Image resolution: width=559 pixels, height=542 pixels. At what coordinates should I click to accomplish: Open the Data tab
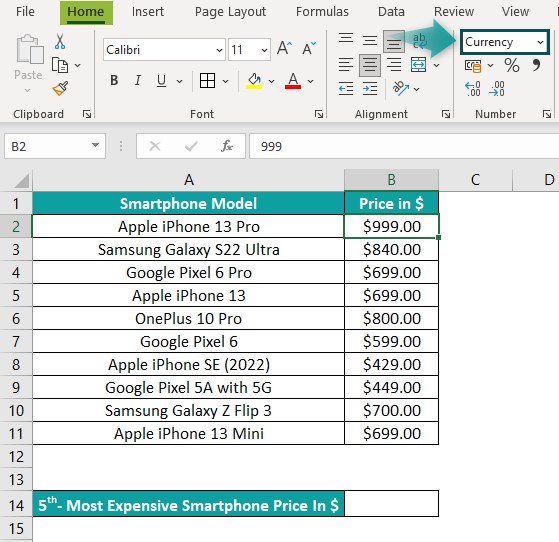click(x=391, y=12)
